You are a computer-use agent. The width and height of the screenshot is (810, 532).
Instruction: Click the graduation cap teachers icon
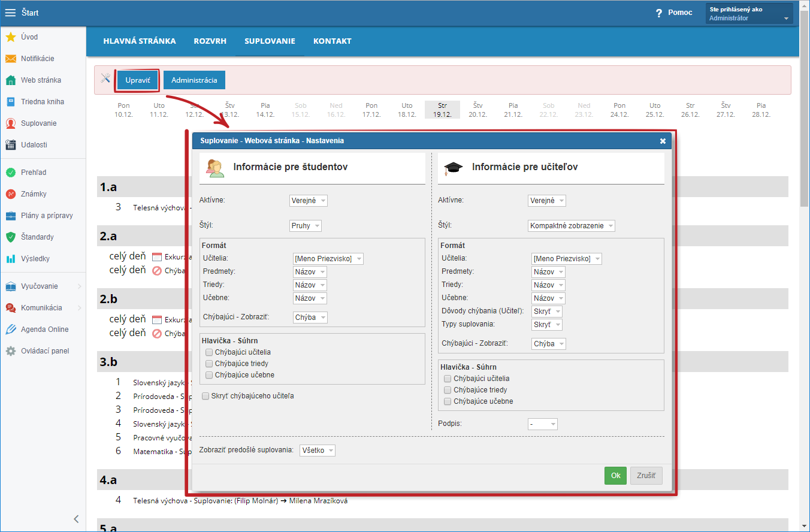click(454, 168)
